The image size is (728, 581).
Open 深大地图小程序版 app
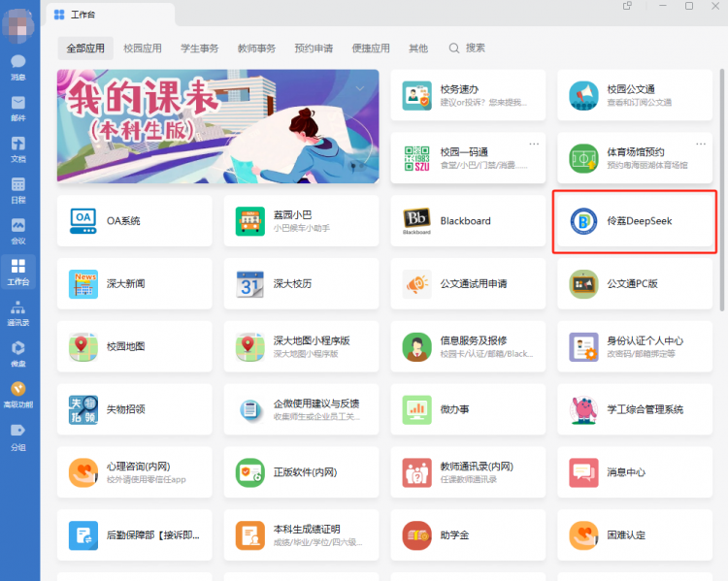301,346
